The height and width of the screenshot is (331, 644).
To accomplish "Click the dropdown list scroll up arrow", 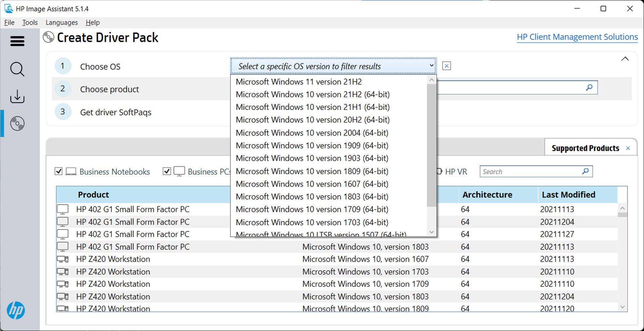I will (431, 80).
